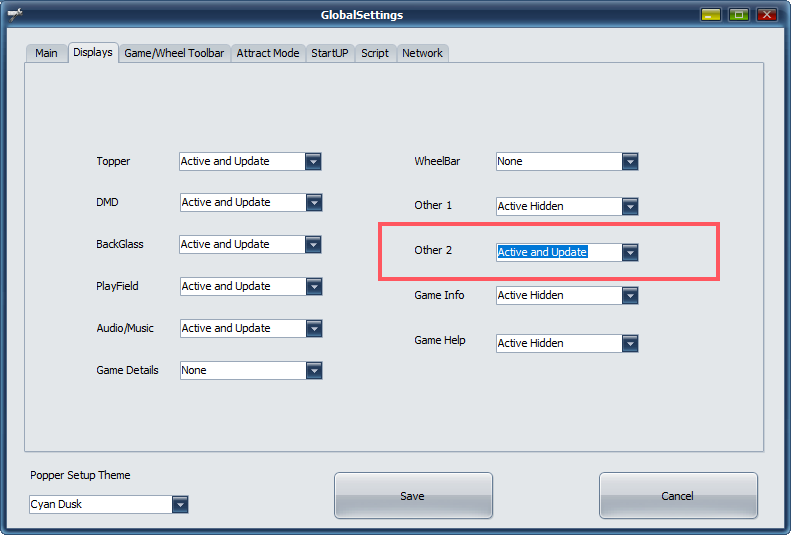Open the Game Help dropdown
Viewport: 791px width, 535px height.
pos(629,344)
